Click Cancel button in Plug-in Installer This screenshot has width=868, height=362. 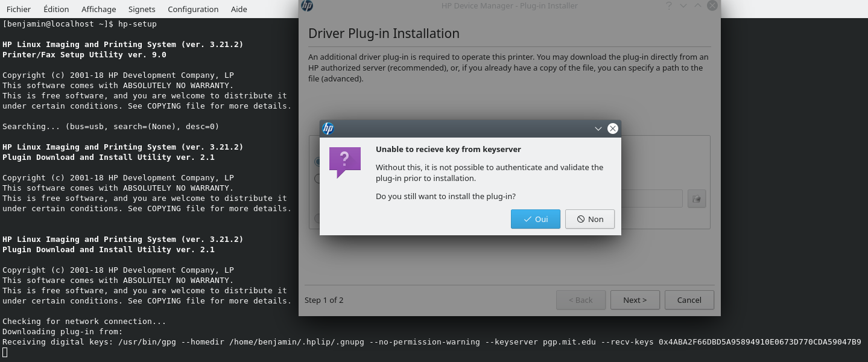pos(689,300)
